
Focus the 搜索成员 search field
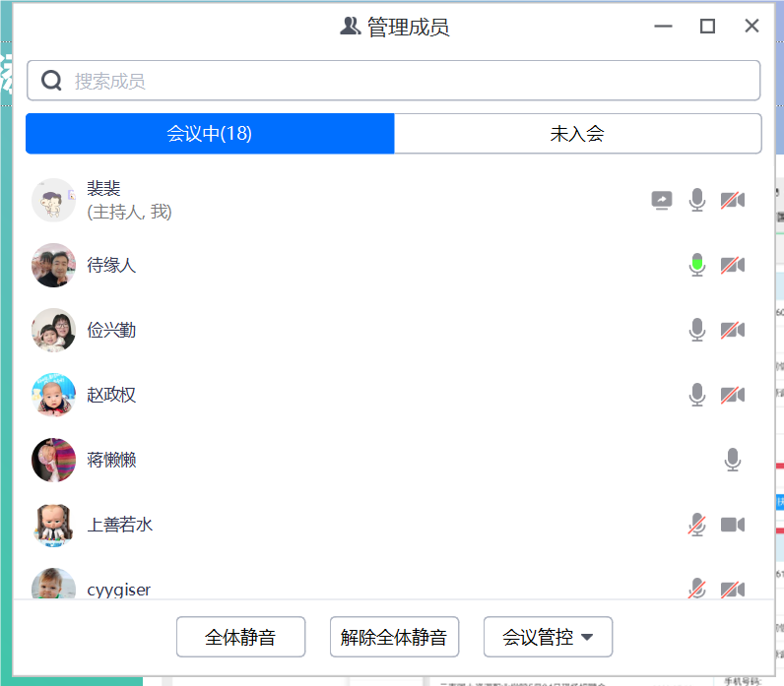(394, 81)
